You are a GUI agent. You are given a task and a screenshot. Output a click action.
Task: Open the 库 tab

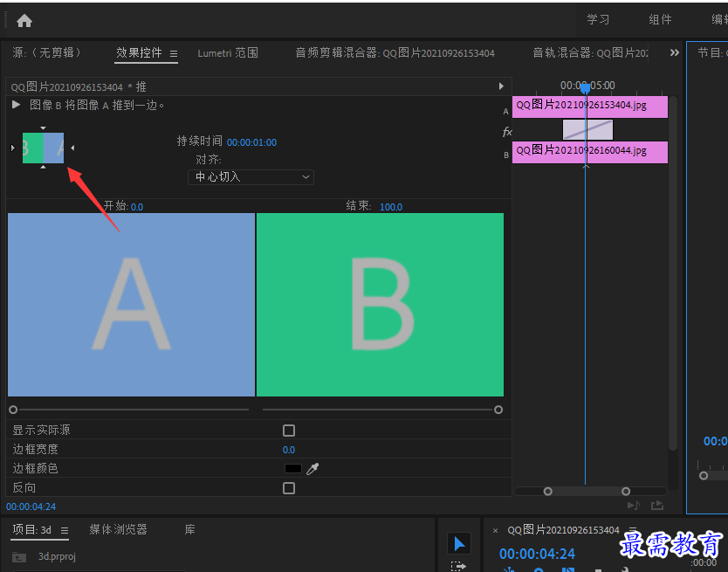tap(190, 529)
